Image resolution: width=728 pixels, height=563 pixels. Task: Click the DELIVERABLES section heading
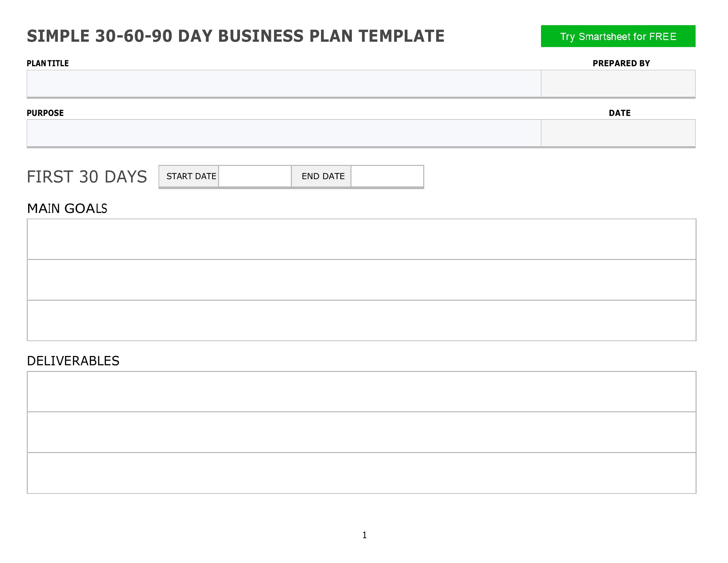pyautogui.click(x=73, y=361)
